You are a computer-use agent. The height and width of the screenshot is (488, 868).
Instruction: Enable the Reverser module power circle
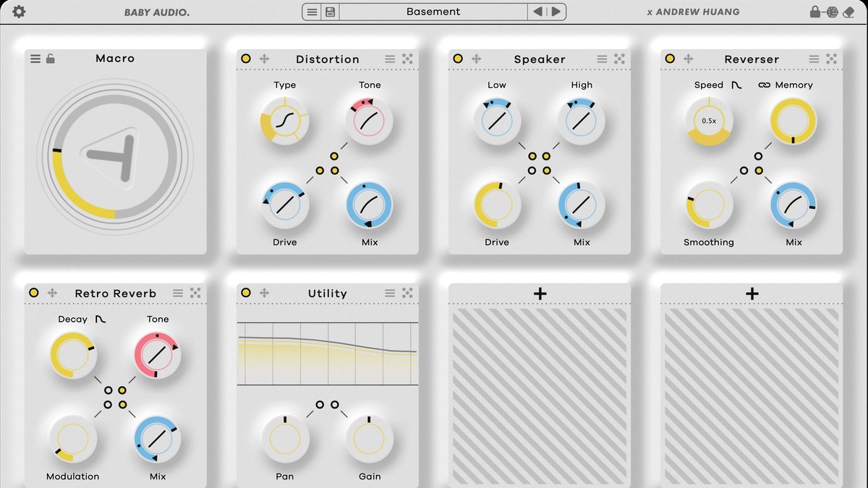click(x=670, y=59)
